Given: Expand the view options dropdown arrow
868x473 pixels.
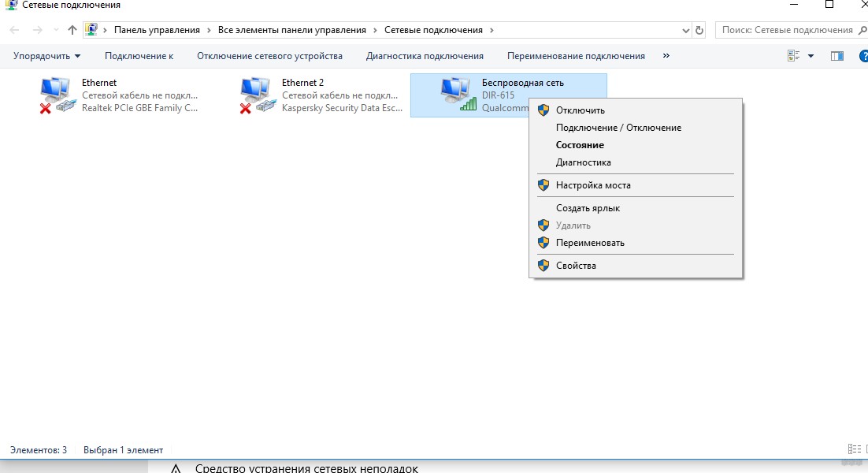Looking at the screenshot, I should point(811,56).
